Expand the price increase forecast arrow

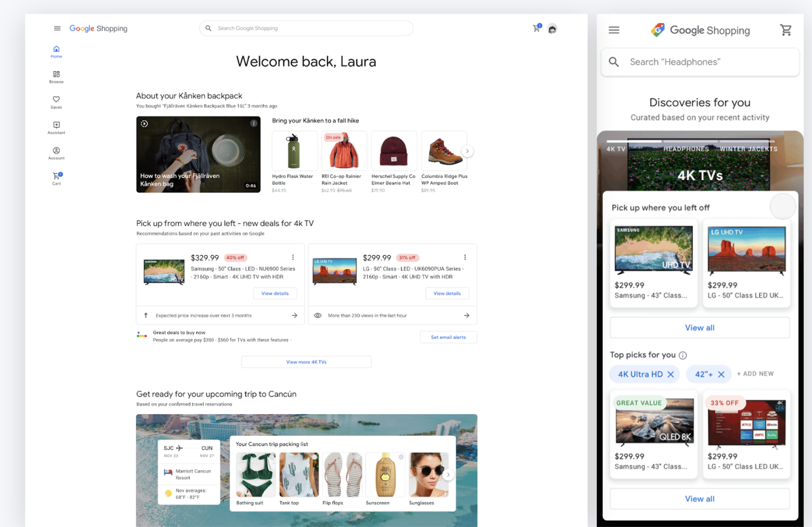[294, 315]
